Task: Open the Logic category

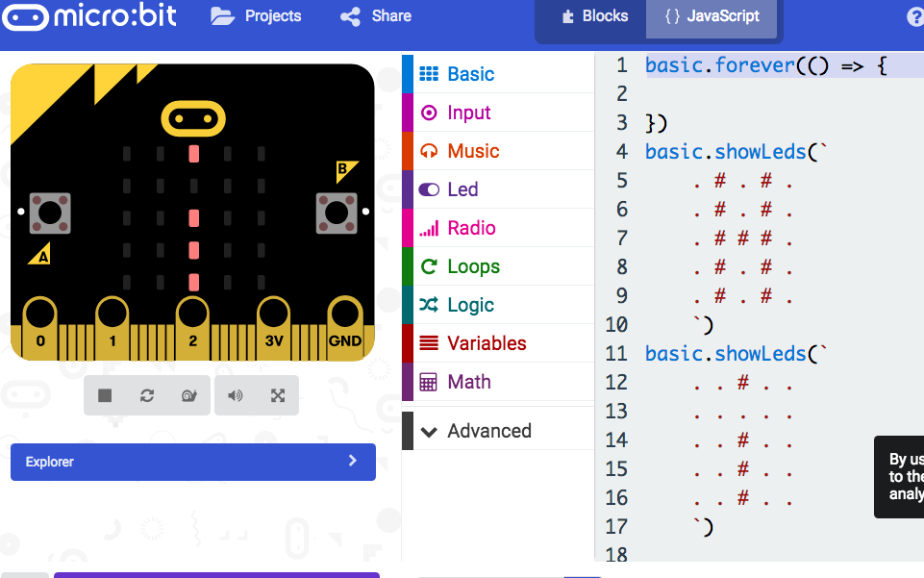Action: (x=470, y=305)
